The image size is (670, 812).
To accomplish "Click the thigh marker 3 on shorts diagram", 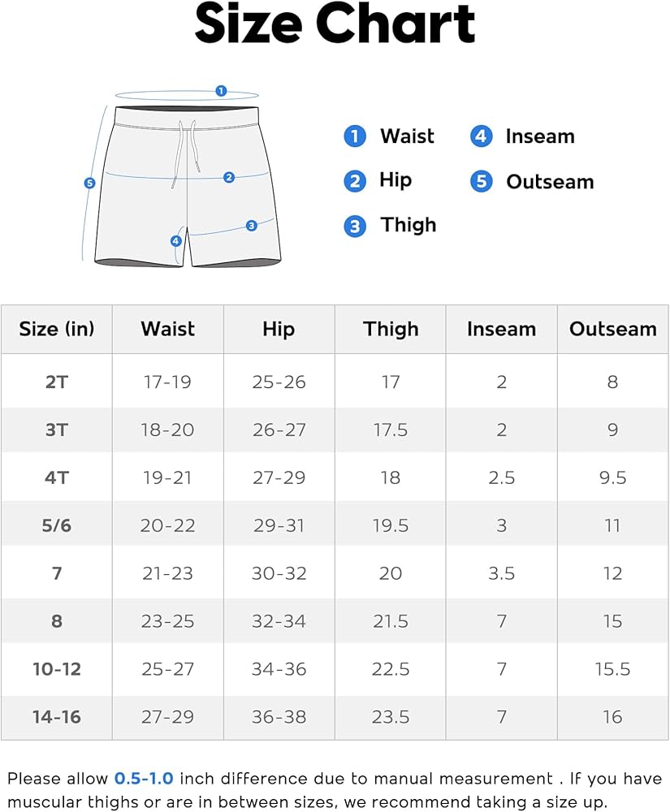I will pos(252,225).
